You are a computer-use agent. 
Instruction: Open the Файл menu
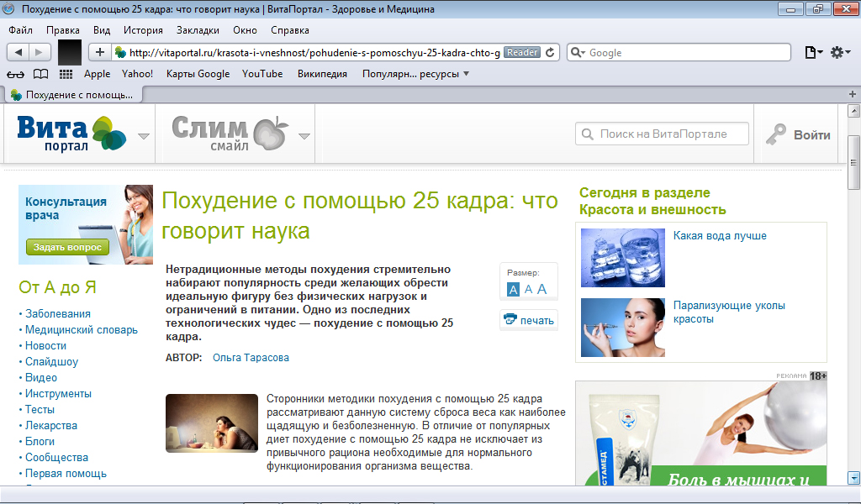click(x=20, y=30)
